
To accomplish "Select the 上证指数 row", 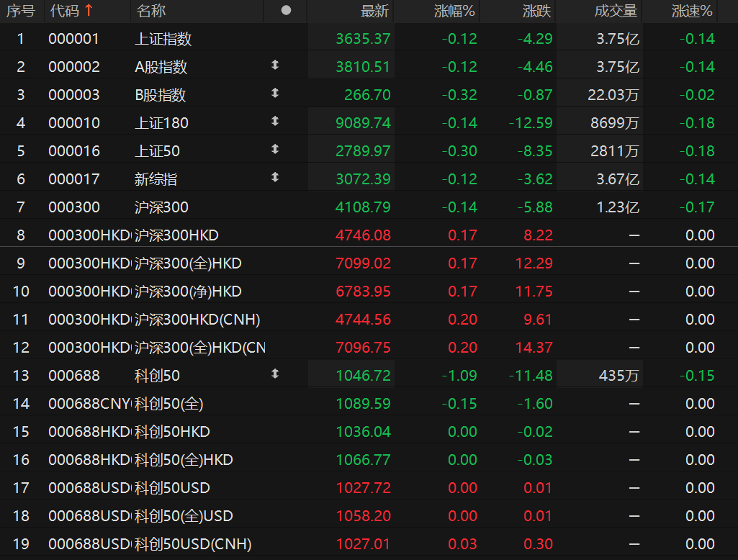I will [163, 39].
